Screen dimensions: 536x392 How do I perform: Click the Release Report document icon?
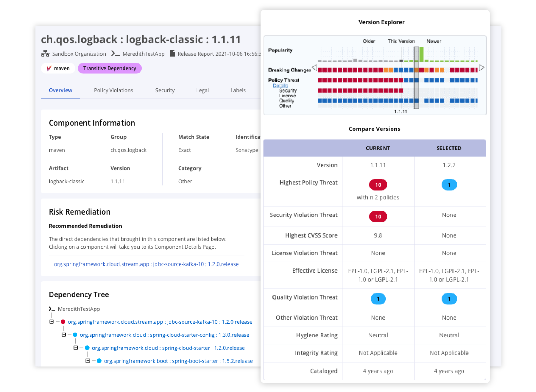pyautogui.click(x=173, y=54)
